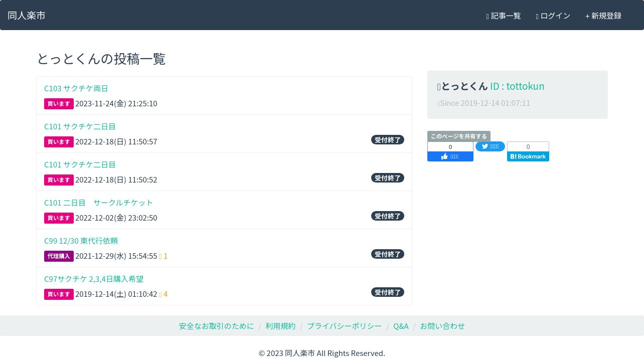Open the 利用規約 footer link
Screen dimensions: 644x359
(x=280, y=326)
